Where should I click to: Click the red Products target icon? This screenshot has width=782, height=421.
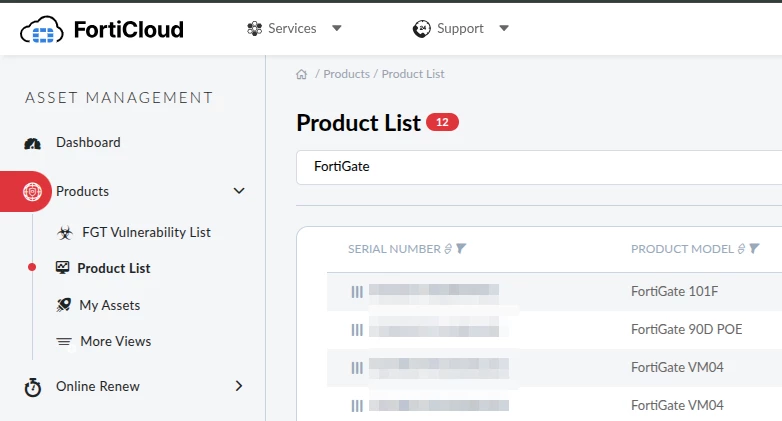tap(32, 192)
